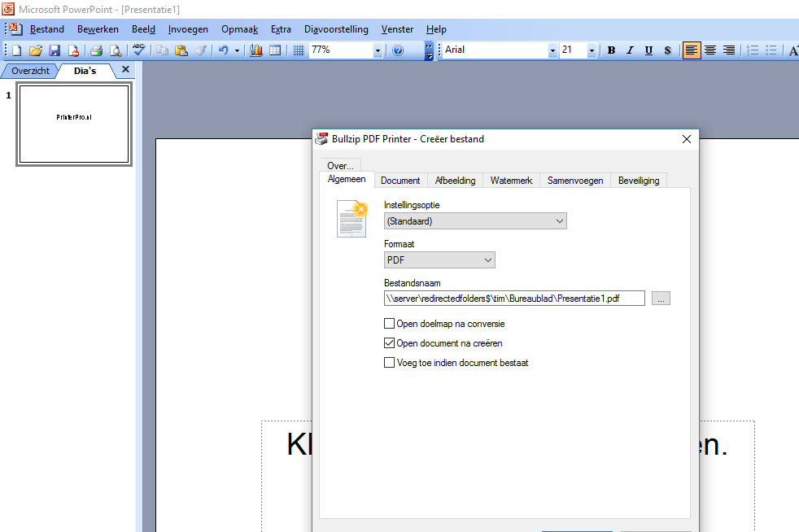The height and width of the screenshot is (532, 799).
Task: Align text to the right
Action: (729, 50)
